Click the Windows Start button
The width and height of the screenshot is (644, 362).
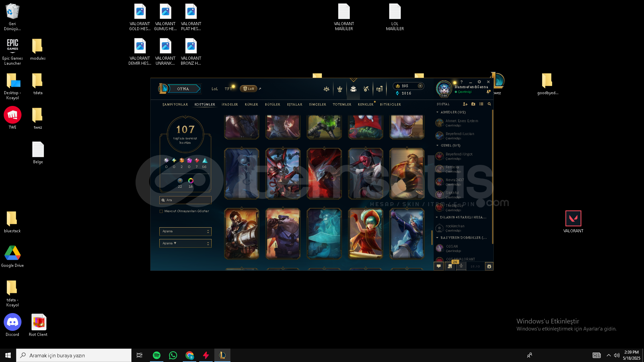8,355
